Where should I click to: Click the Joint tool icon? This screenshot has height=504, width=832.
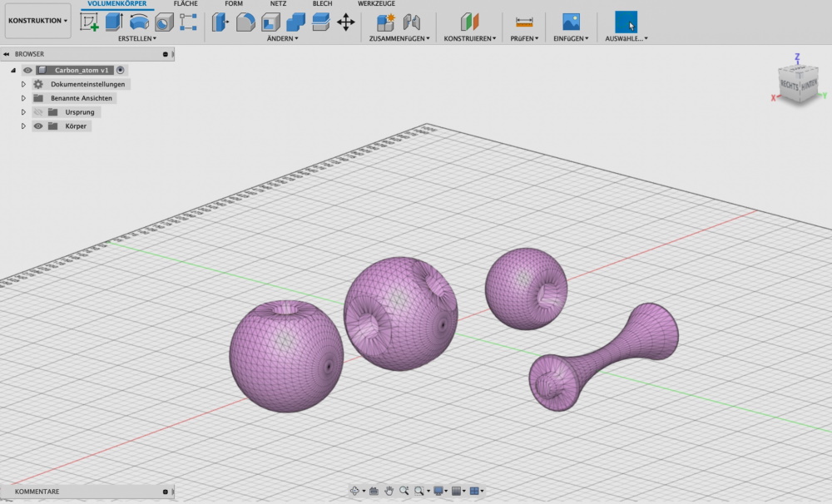pyautogui.click(x=411, y=22)
